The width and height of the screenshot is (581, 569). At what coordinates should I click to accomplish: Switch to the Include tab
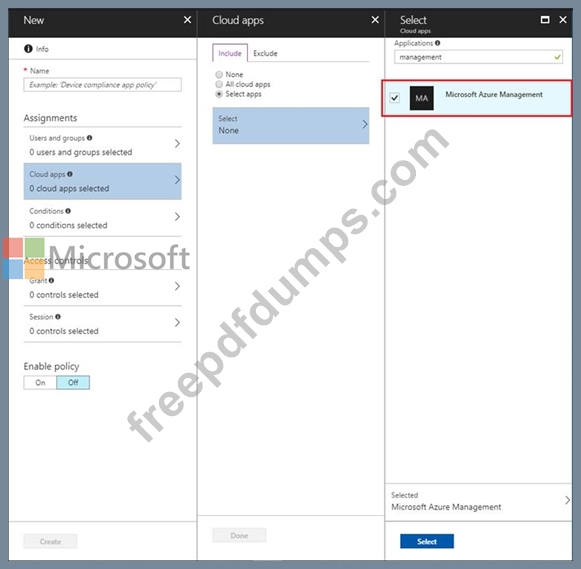(230, 53)
